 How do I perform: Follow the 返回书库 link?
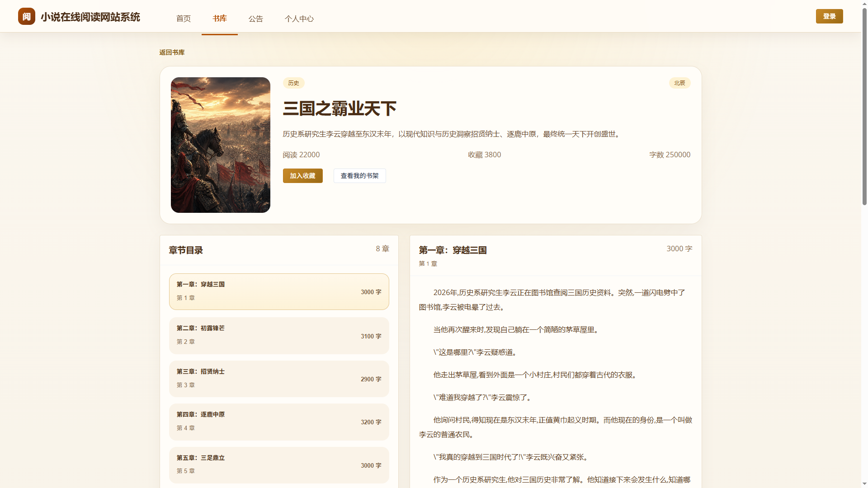click(172, 52)
